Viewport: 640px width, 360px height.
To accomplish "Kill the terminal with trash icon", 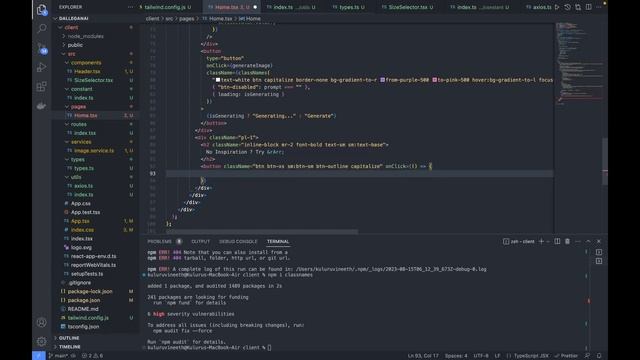I will pyautogui.click(x=567, y=241).
